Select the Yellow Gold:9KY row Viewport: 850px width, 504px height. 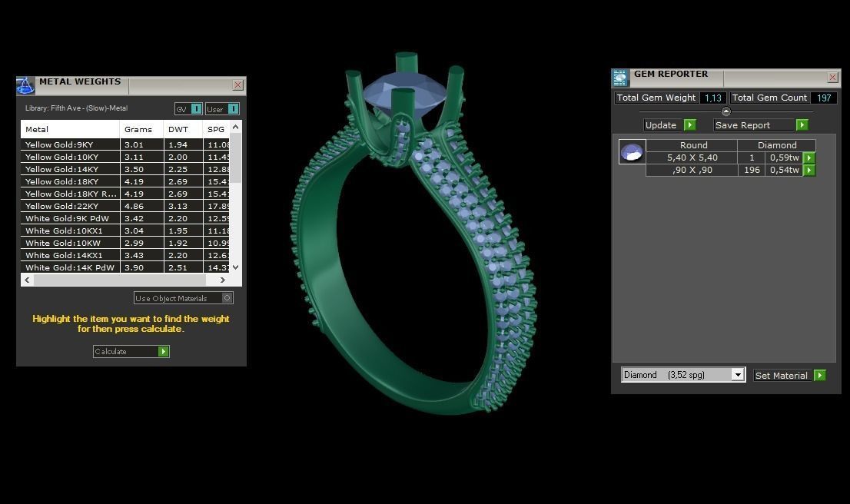click(125, 144)
